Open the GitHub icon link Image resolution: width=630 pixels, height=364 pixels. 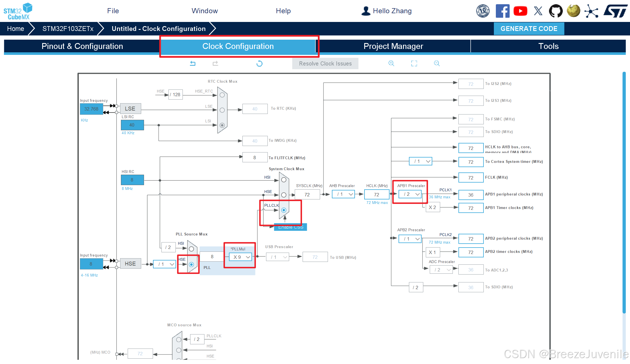[556, 11]
